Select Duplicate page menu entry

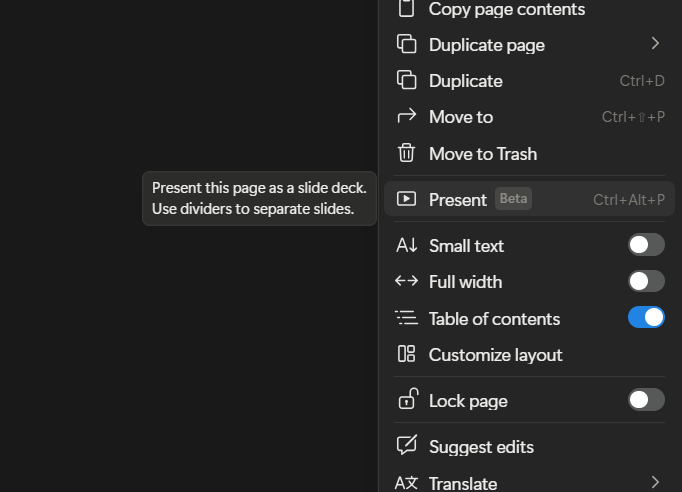pyautogui.click(x=529, y=44)
